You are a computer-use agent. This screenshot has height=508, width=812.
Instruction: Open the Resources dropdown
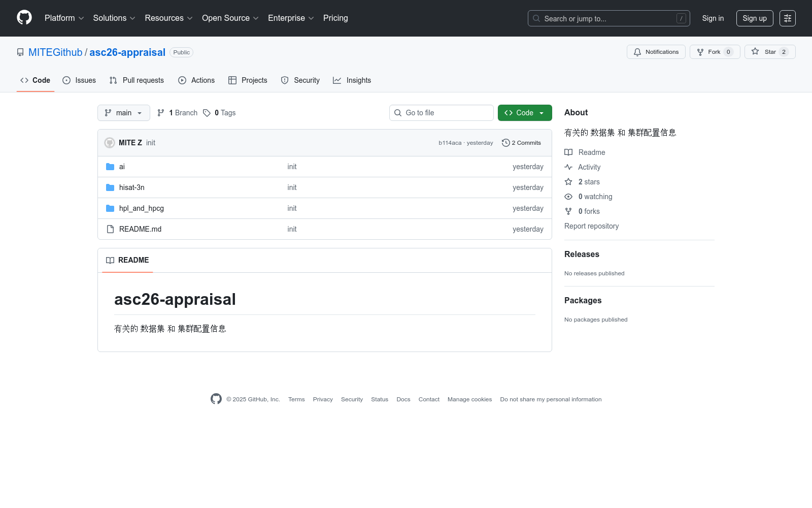(x=168, y=18)
